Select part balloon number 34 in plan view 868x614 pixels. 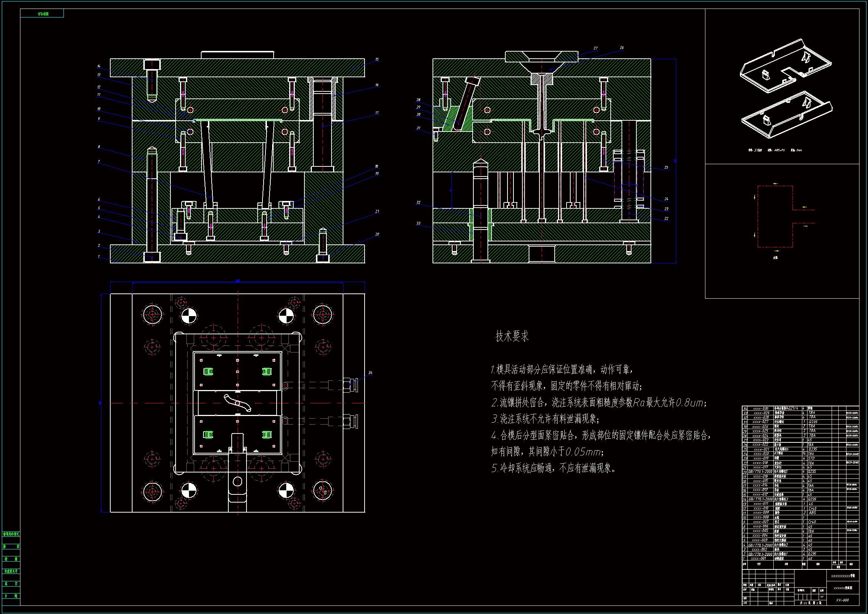(x=370, y=373)
